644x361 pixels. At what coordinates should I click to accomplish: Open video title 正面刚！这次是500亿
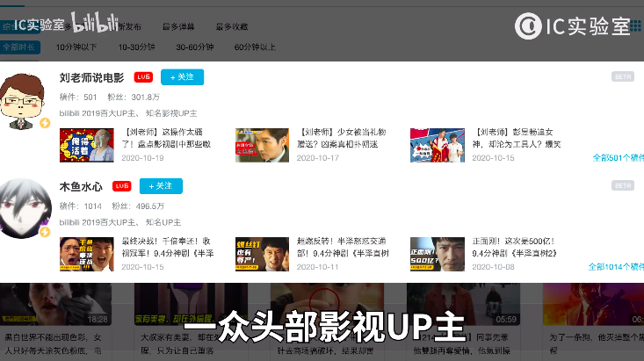pos(515,247)
